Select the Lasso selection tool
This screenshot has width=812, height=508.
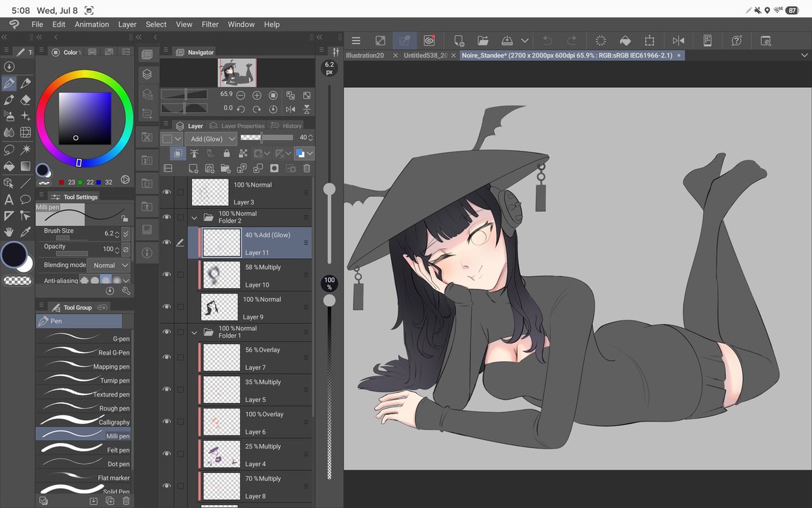9,149
